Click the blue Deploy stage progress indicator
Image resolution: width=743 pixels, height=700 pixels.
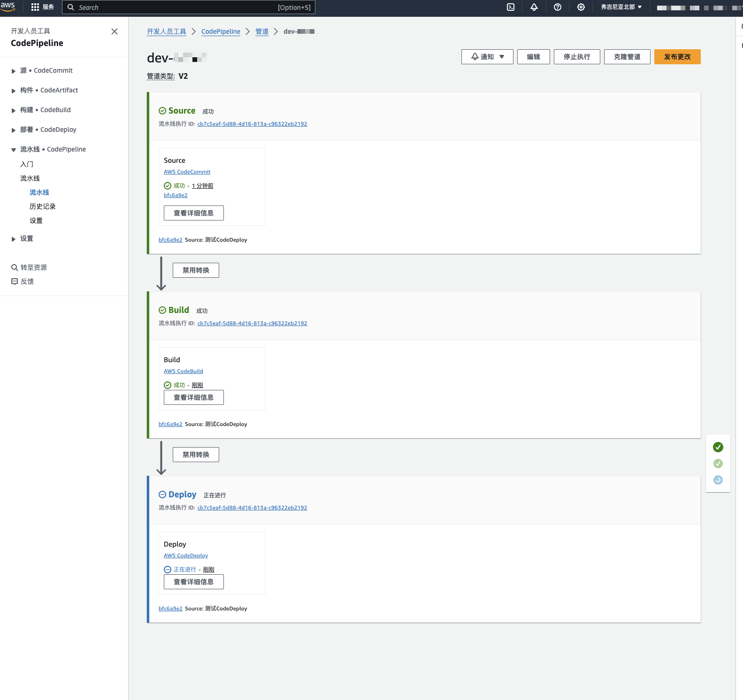pyautogui.click(x=718, y=480)
